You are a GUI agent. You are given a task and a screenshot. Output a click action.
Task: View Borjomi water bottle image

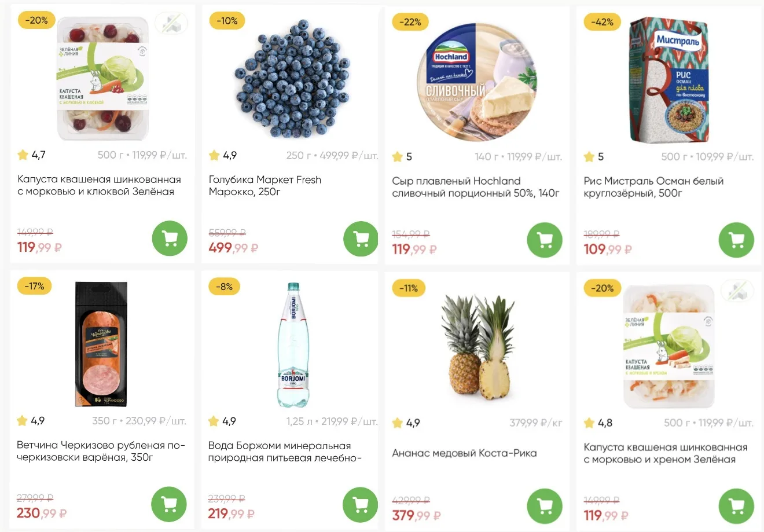tap(293, 344)
